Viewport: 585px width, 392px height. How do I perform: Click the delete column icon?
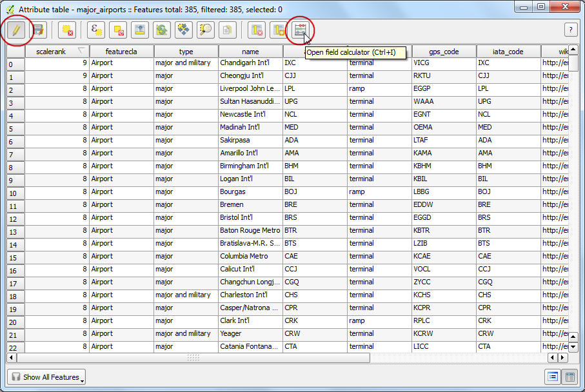tap(257, 30)
